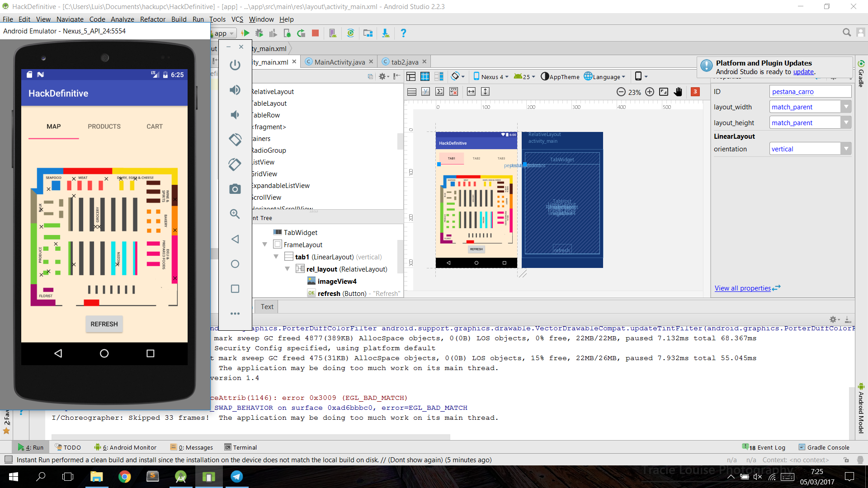Collapse the FrameLayout tree node
The height and width of the screenshot is (488, 868).
pos(265,244)
